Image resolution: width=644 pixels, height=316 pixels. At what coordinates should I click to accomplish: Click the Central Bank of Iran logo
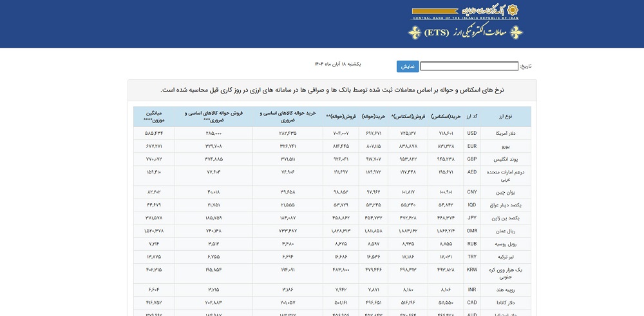pyautogui.click(x=465, y=12)
